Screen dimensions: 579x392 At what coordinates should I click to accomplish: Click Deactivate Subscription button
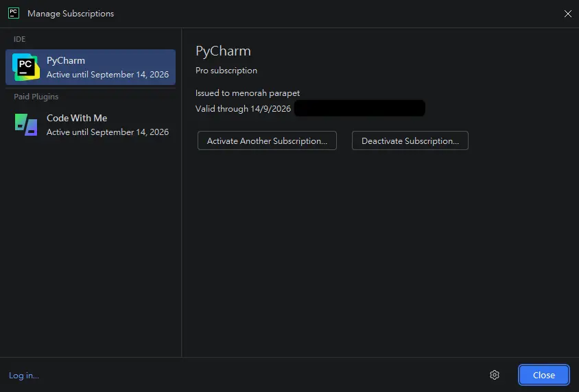[410, 140]
